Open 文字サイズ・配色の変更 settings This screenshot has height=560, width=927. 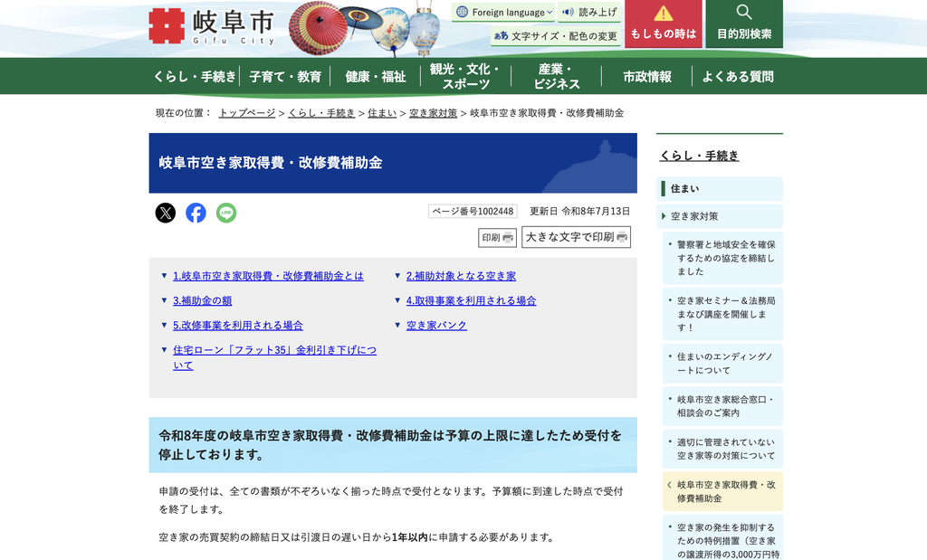coord(556,36)
